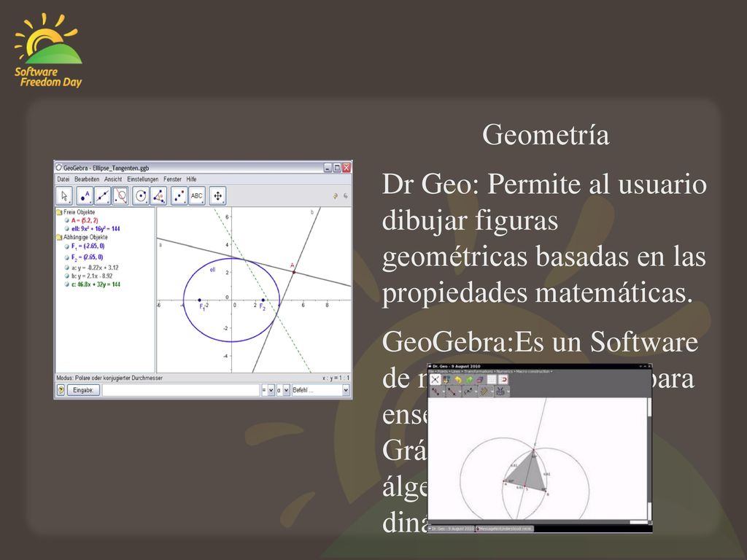Click the purple eraser icon in Dr. Geo
The height and width of the screenshot is (560, 747).
(480, 379)
